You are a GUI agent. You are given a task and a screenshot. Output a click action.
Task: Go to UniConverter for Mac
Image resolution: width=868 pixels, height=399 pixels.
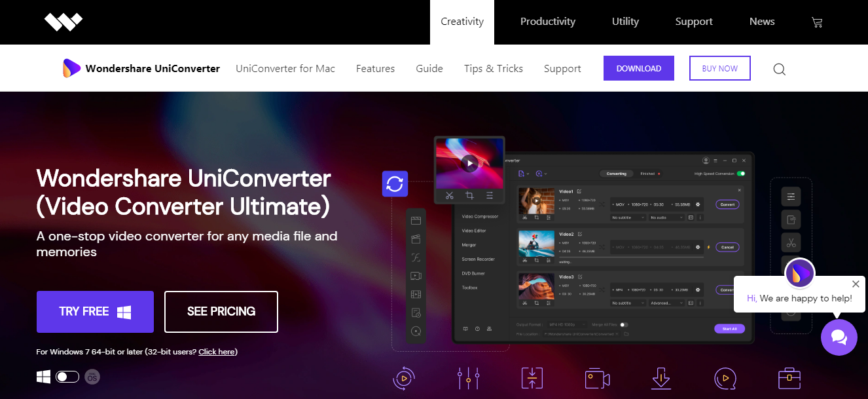pyautogui.click(x=285, y=69)
